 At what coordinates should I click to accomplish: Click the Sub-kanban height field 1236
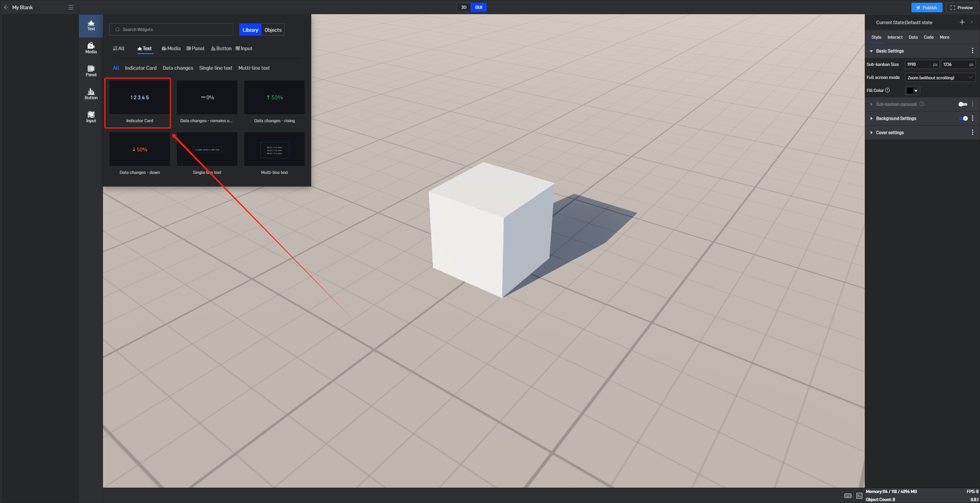[958, 64]
